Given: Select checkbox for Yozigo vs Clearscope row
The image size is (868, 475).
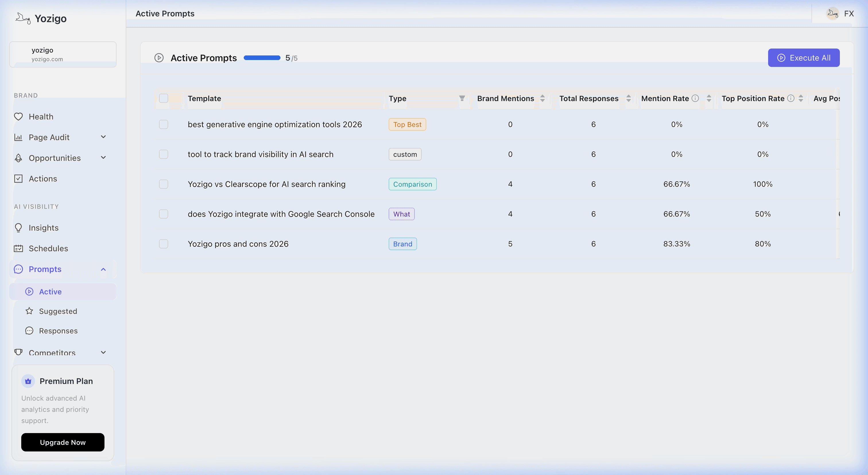Looking at the screenshot, I should tap(163, 184).
